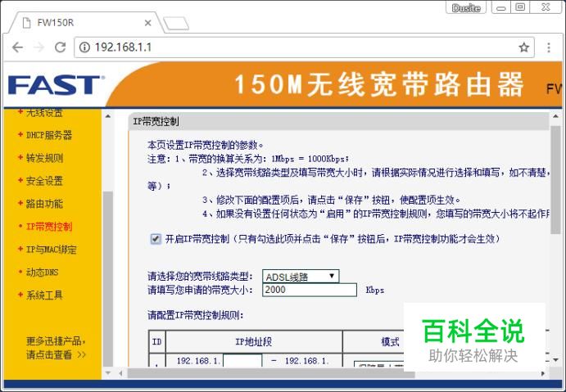Screen dimensions: 566x392
Task: Click the IP地址段 table header
Action: 254,341
